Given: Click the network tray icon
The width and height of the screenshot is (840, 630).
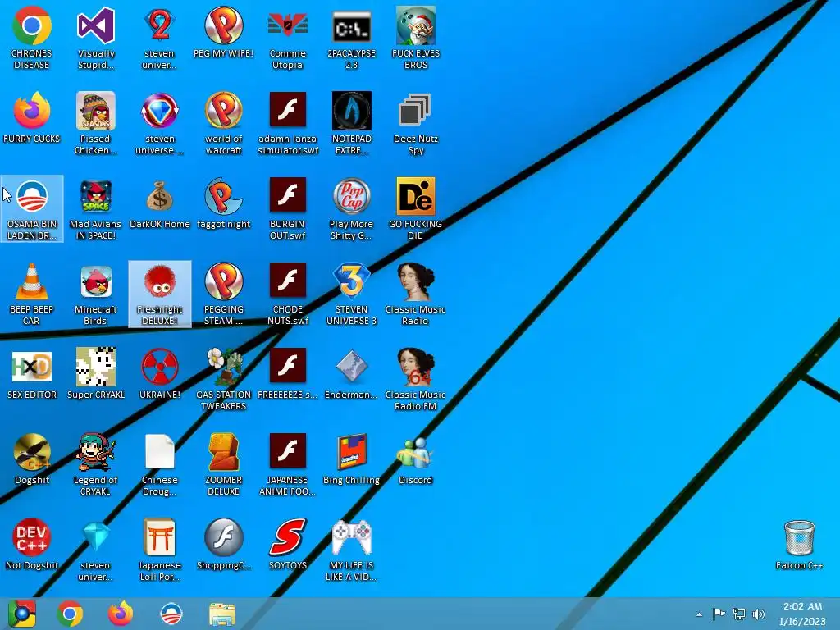Looking at the screenshot, I should point(739,614).
